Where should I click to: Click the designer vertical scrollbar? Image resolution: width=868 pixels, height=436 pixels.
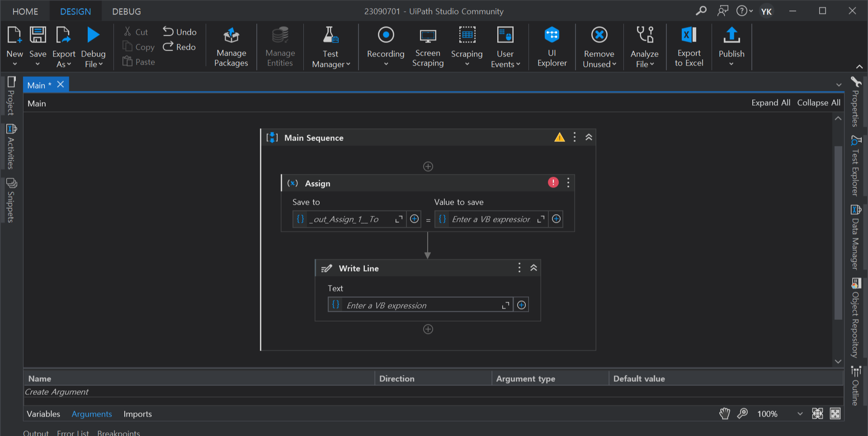tap(838, 233)
